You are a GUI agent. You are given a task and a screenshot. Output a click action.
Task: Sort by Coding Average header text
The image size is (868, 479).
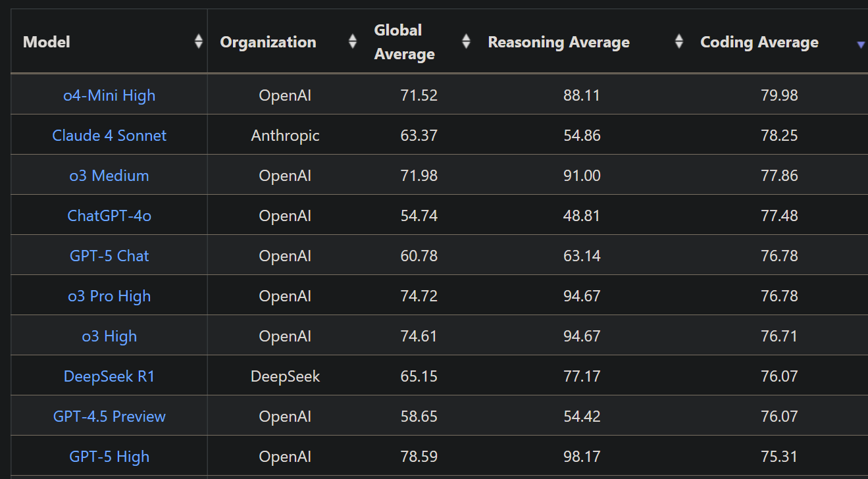(759, 42)
